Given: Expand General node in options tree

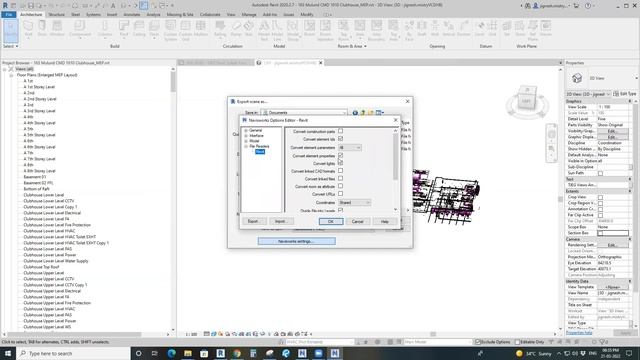Looking at the screenshot, I should [x=246, y=130].
